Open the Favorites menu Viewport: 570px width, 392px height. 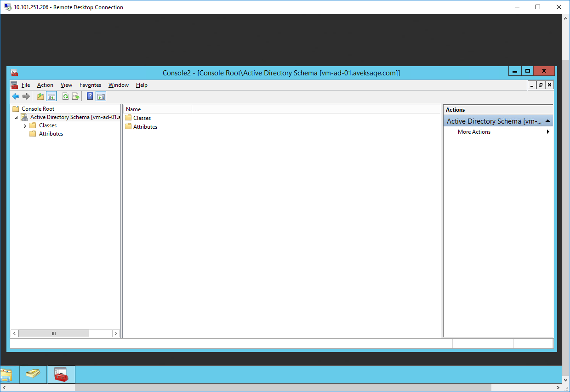[x=90, y=85]
